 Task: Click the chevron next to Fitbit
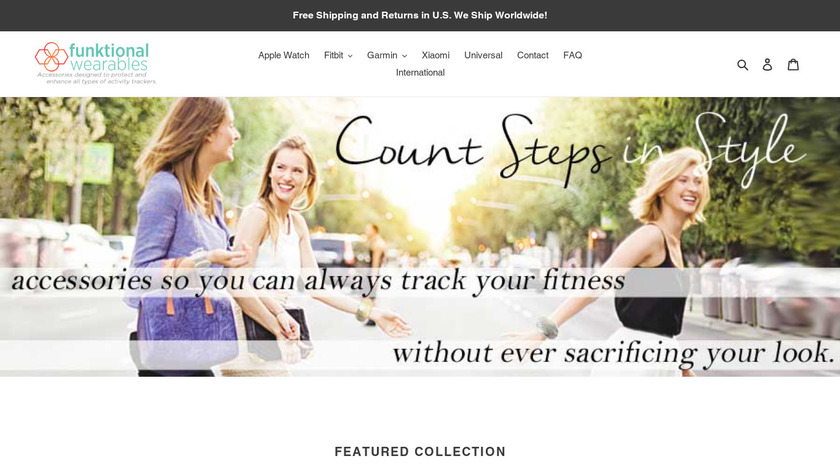click(x=350, y=56)
